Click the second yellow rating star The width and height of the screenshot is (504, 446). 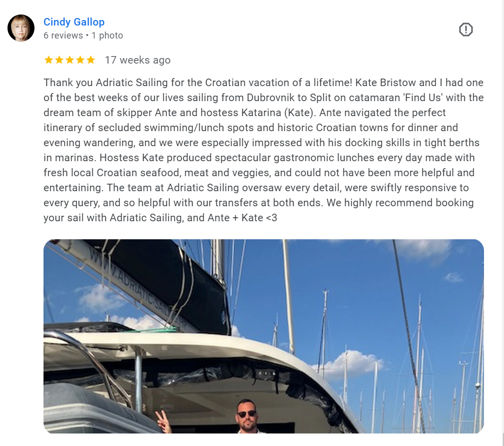(x=59, y=60)
